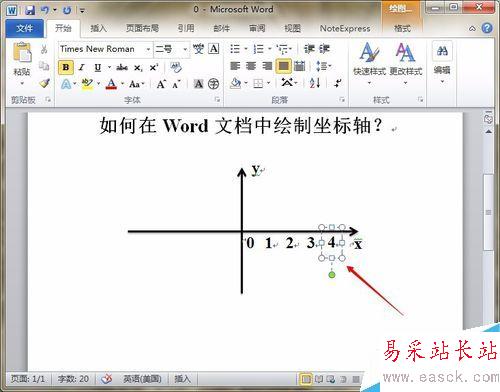
Task: Copy selection with the copy icon
Action: [x=44, y=66]
